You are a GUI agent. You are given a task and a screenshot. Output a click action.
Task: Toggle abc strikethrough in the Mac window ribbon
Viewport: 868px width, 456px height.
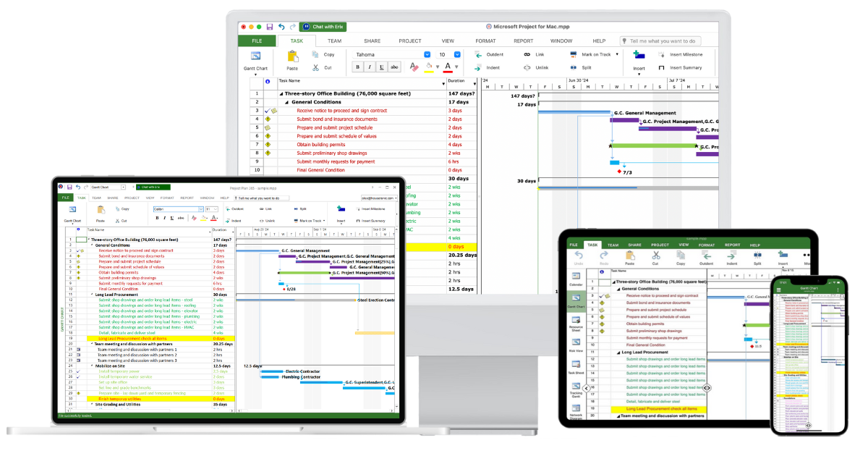pos(394,67)
